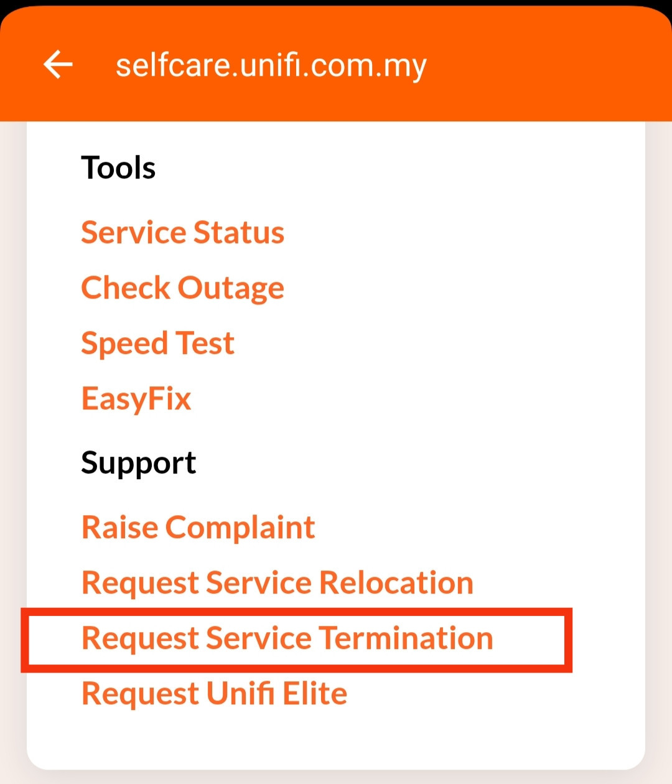The image size is (672, 784).
Task: Open Check Outage tool
Action: [x=182, y=289]
